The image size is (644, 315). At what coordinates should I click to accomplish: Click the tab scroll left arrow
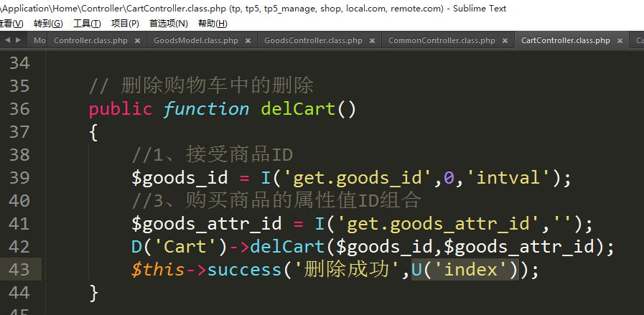point(7,40)
